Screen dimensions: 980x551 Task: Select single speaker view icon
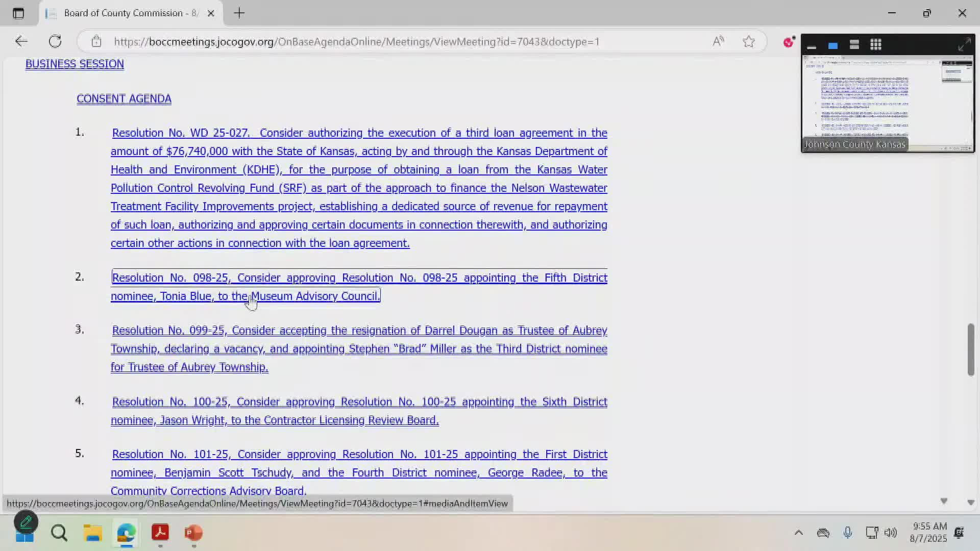832,45
